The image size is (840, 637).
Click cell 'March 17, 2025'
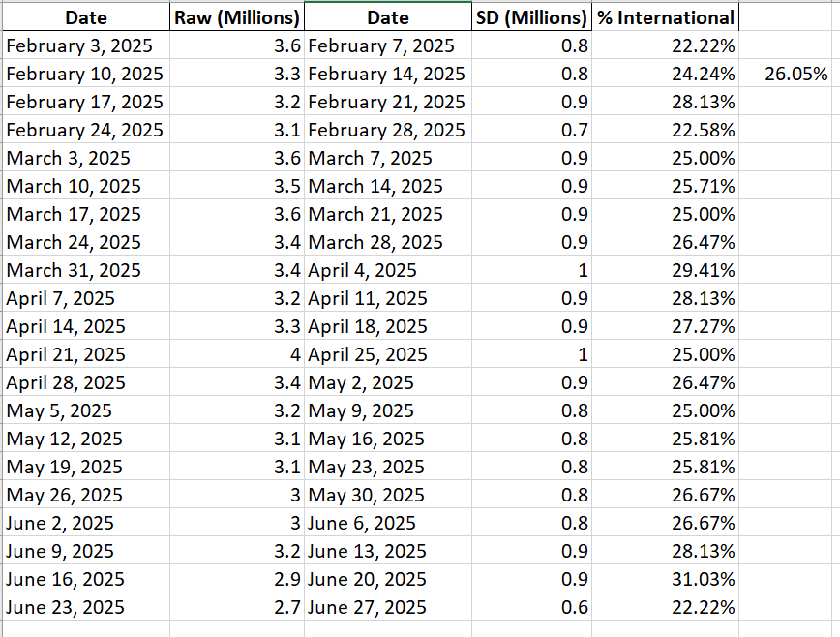coord(86,214)
